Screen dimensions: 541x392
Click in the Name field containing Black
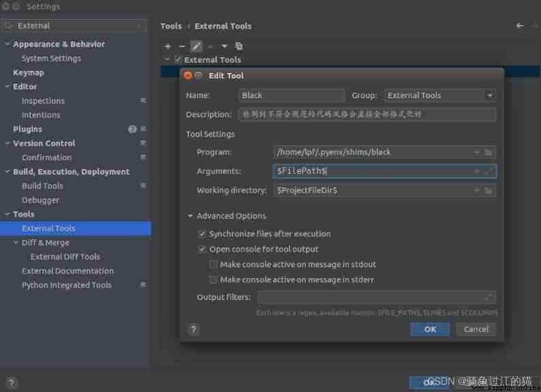click(292, 95)
